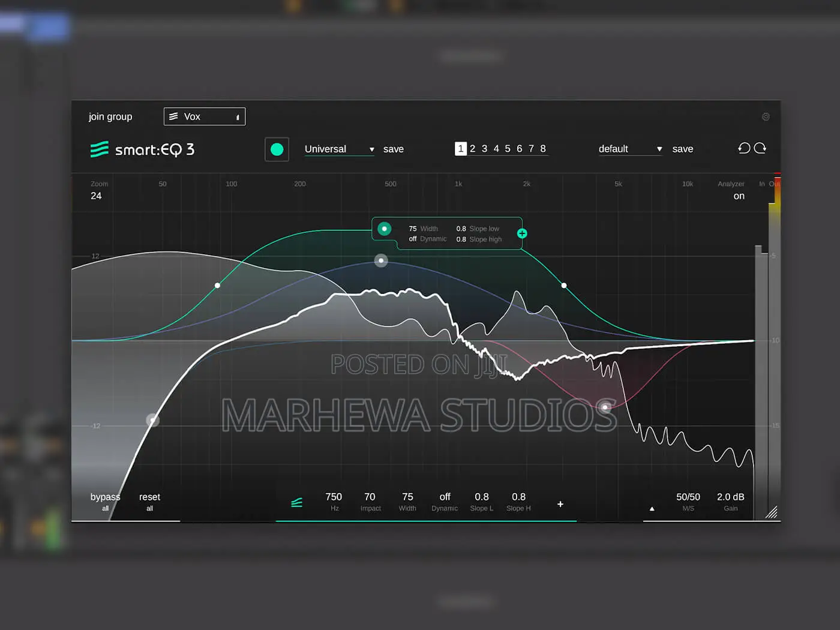Viewport: 840px width, 630px height.
Task: Click the redo arrow icon
Action: (x=760, y=148)
